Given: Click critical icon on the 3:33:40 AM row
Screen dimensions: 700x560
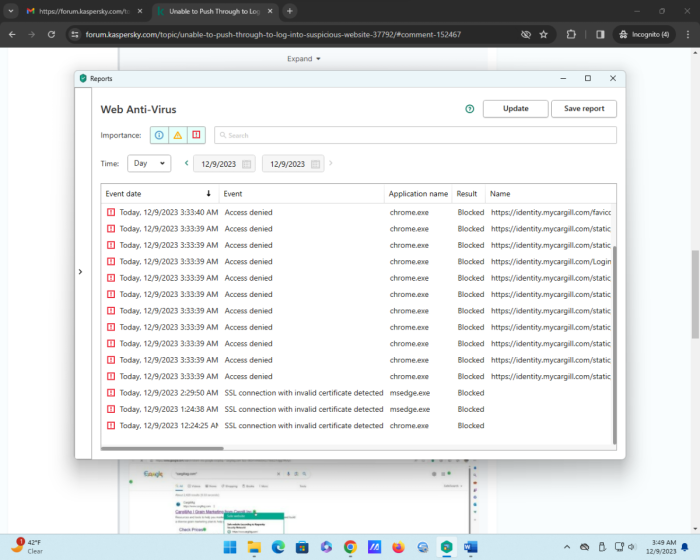Looking at the screenshot, I should pos(111,212).
